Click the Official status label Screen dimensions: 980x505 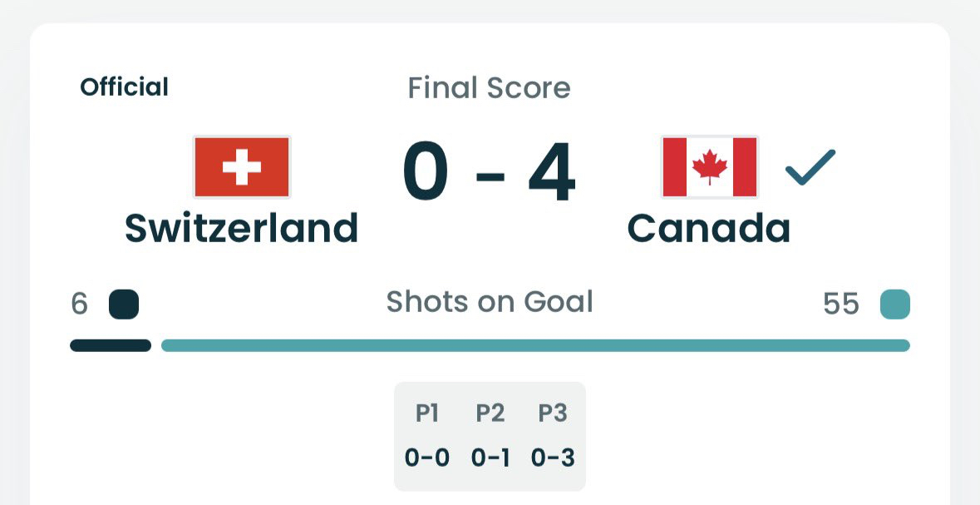point(124,87)
